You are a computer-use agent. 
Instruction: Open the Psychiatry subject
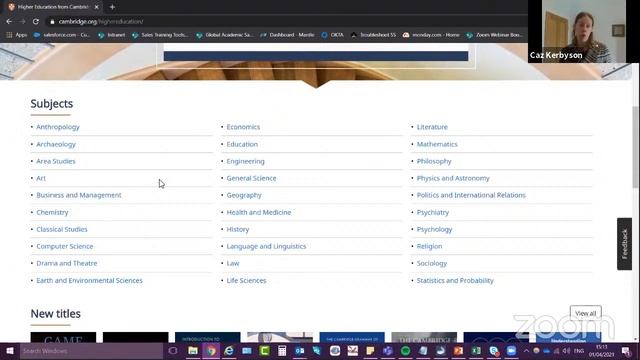point(433,212)
